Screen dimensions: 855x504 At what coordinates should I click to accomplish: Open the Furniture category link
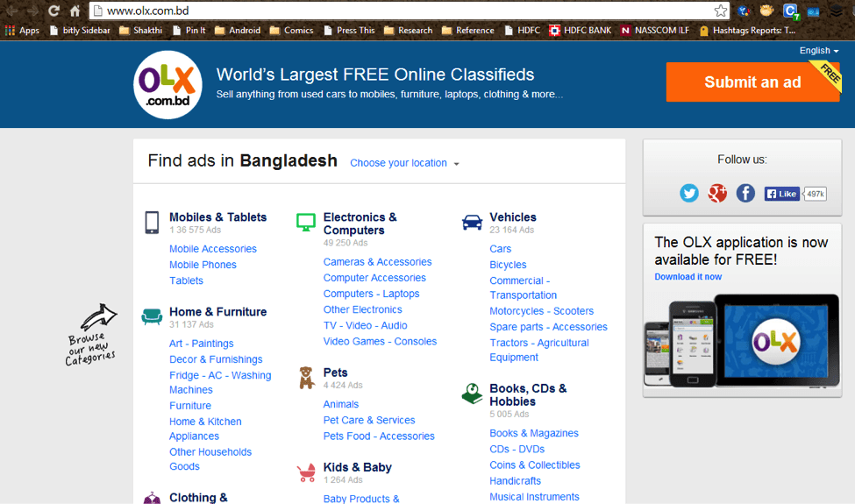pyautogui.click(x=189, y=406)
